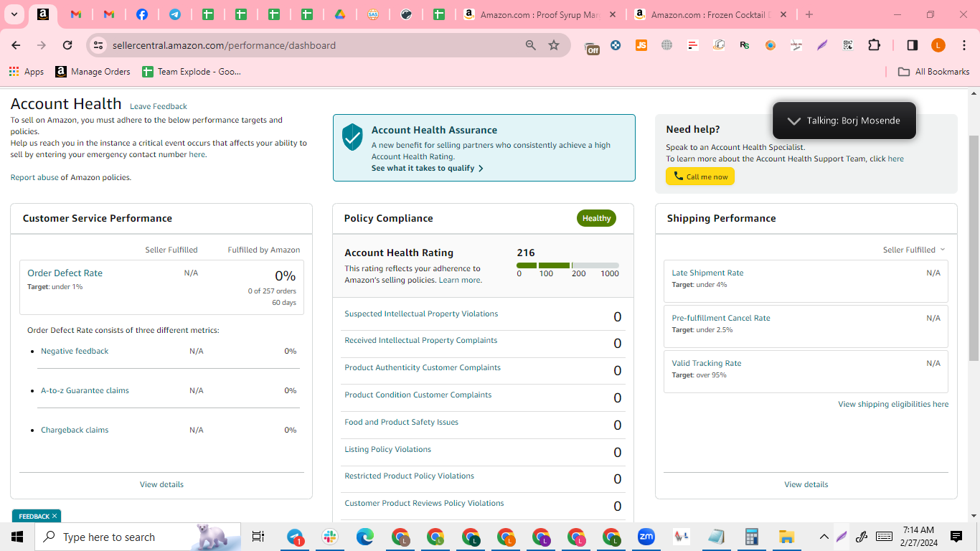The width and height of the screenshot is (980, 551).
Task: Open Restricted Product Policy Violations
Action: click(x=409, y=476)
